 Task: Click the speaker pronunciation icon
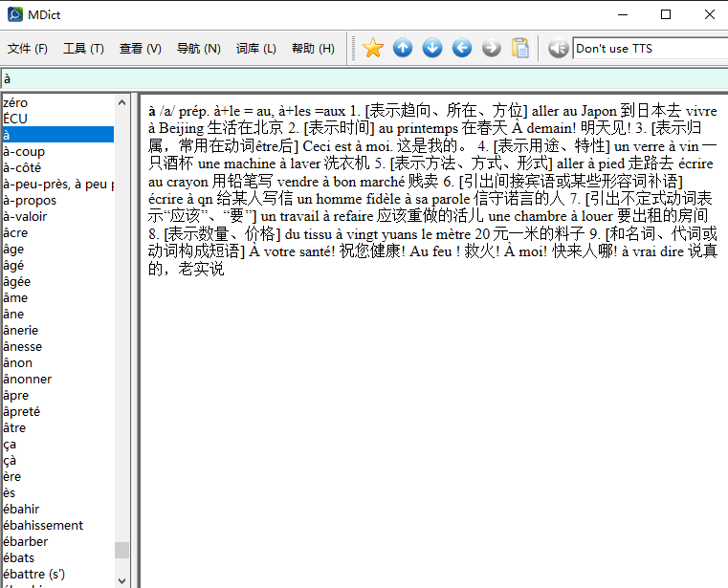(x=558, y=48)
